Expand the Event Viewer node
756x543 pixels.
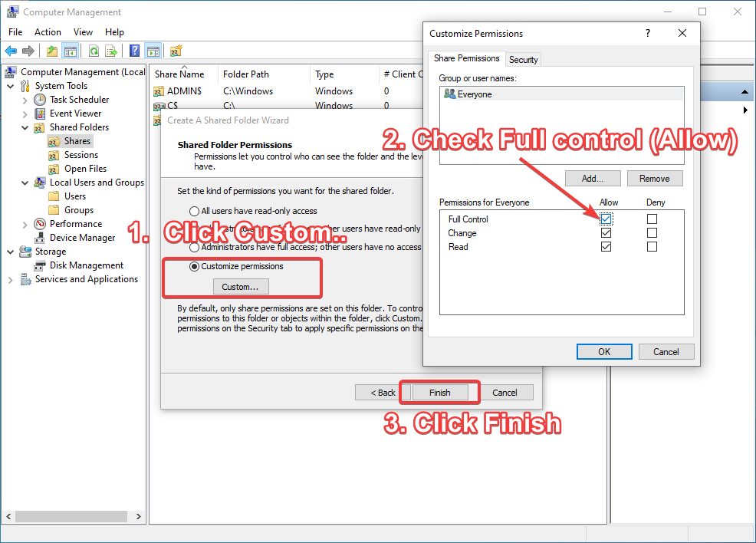pos(25,114)
